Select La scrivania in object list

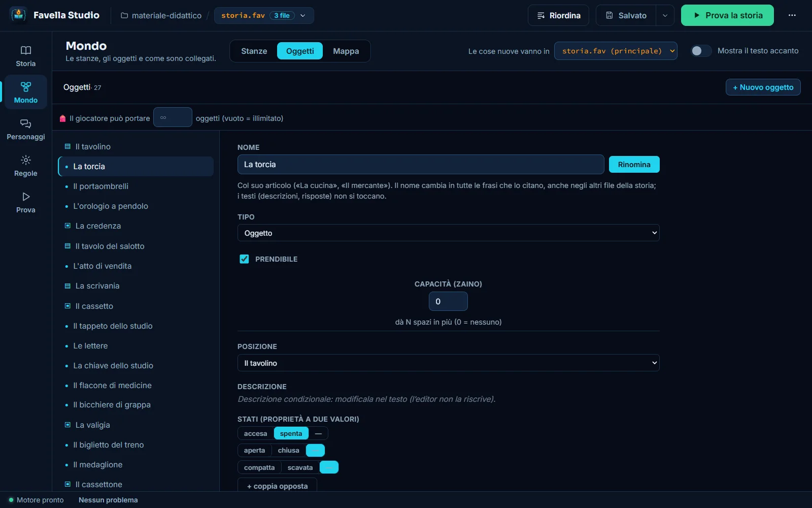point(136,285)
